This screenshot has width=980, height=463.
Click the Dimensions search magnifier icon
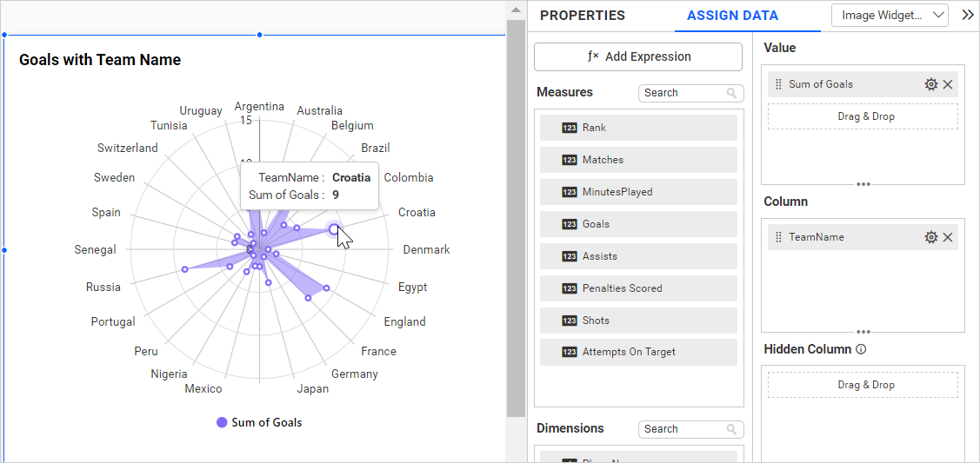click(732, 429)
